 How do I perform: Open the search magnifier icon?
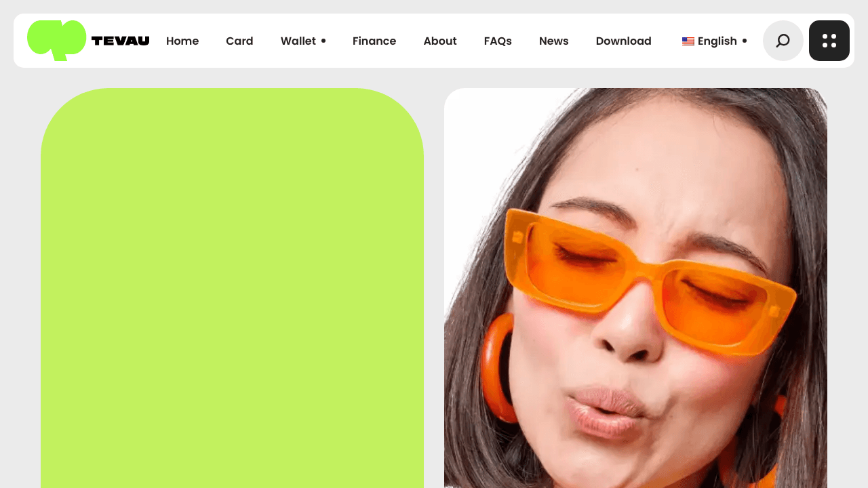click(x=783, y=41)
